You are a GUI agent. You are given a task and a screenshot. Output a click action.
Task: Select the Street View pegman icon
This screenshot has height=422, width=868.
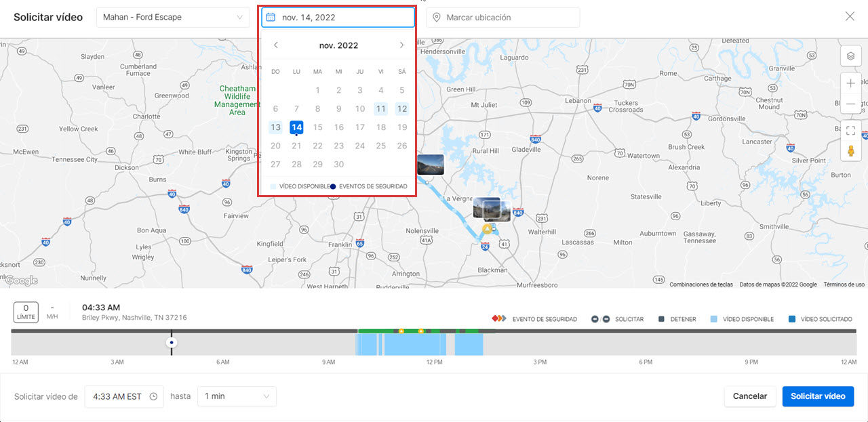(x=850, y=151)
